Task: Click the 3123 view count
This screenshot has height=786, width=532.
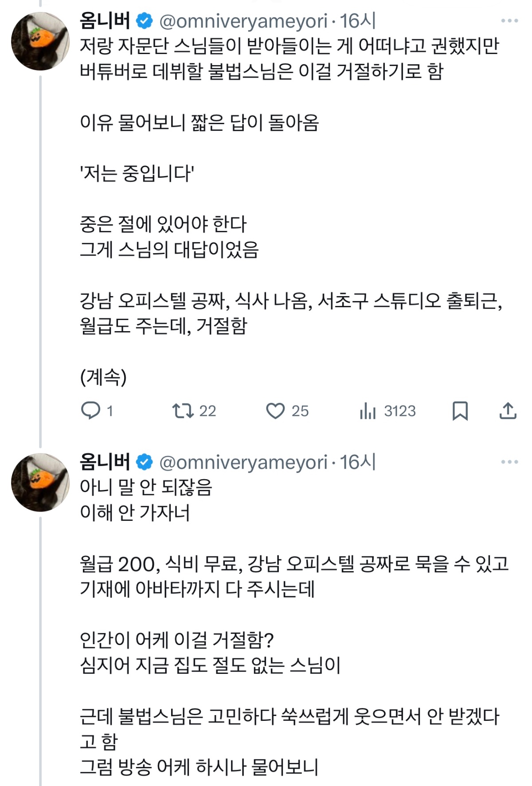Action: pyautogui.click(x=399, y=411)
